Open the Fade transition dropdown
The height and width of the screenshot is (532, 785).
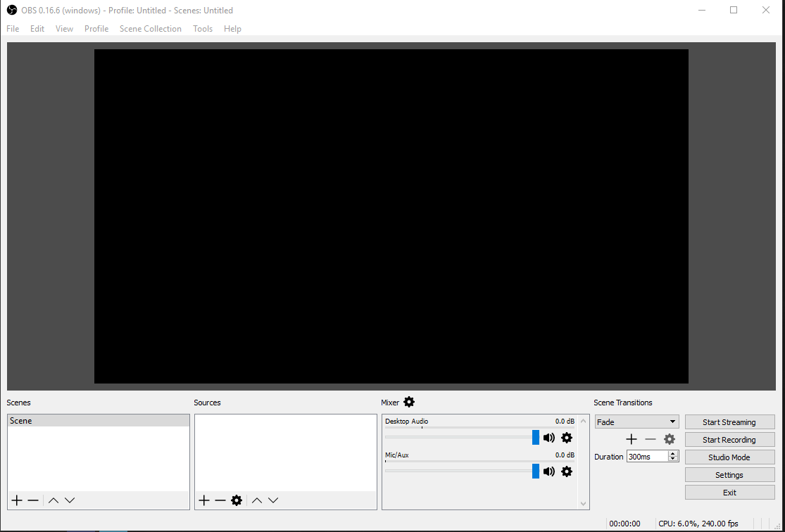637,422
